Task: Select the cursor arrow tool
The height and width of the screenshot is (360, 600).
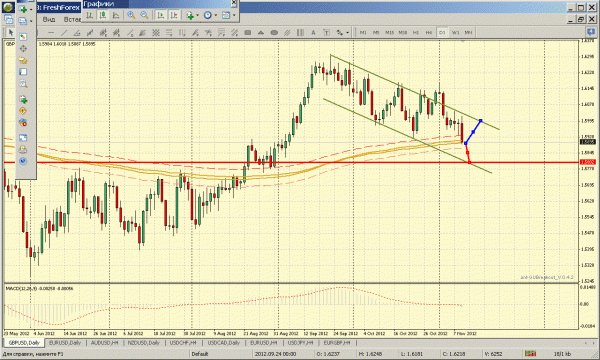Action: pyautogui.click(x=11, y=33)
